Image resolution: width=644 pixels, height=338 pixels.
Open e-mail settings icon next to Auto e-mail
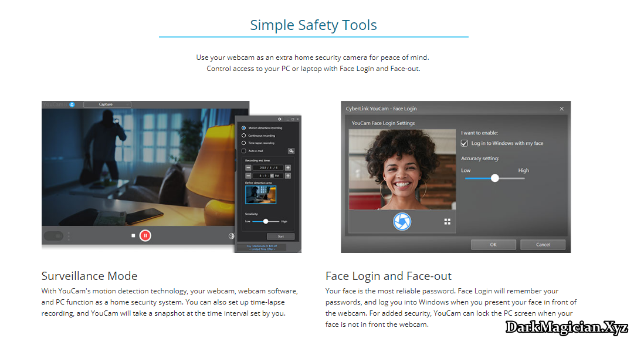tap(291, 151)
